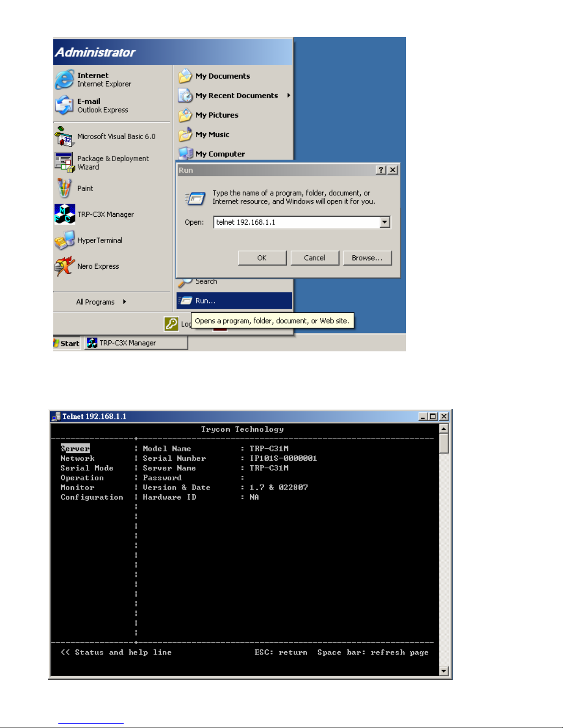563x728 pixels.
Task: Click the serial number IP101S-0000001
Action: pyautogui.click(x=283, y=458)
